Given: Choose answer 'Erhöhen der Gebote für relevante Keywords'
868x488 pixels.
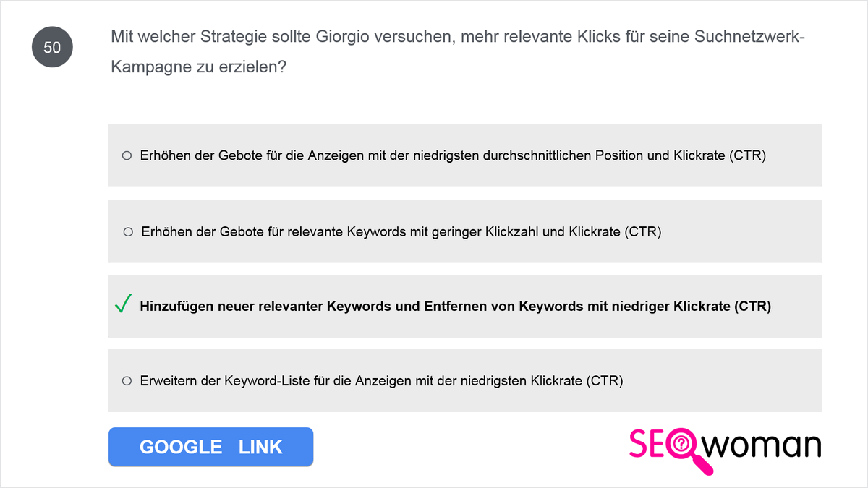Looking at the screenshot, I should (x=465, y=231).
